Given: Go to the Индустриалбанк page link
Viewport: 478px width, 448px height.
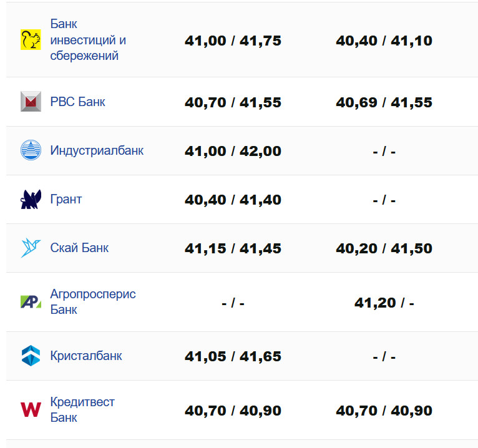Looking at the screenshot, I should pyautogui.click(x=97, y=150).
